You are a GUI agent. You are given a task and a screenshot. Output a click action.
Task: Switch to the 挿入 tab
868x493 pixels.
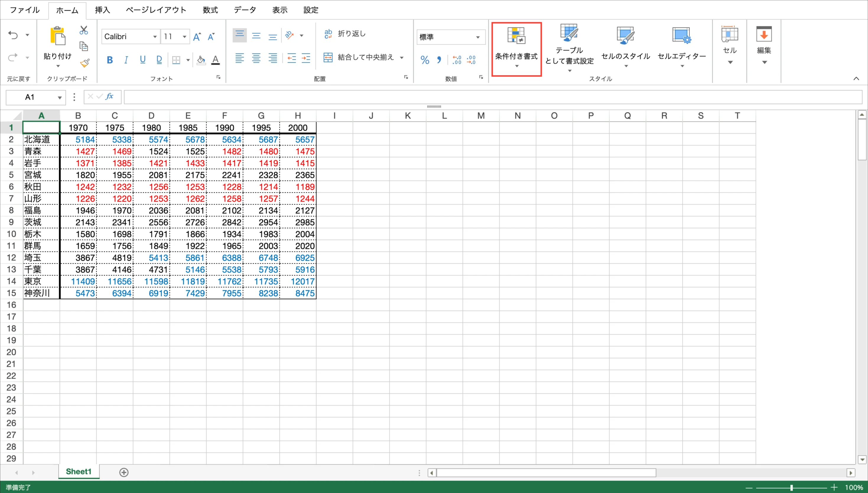(x=102, y=10)
